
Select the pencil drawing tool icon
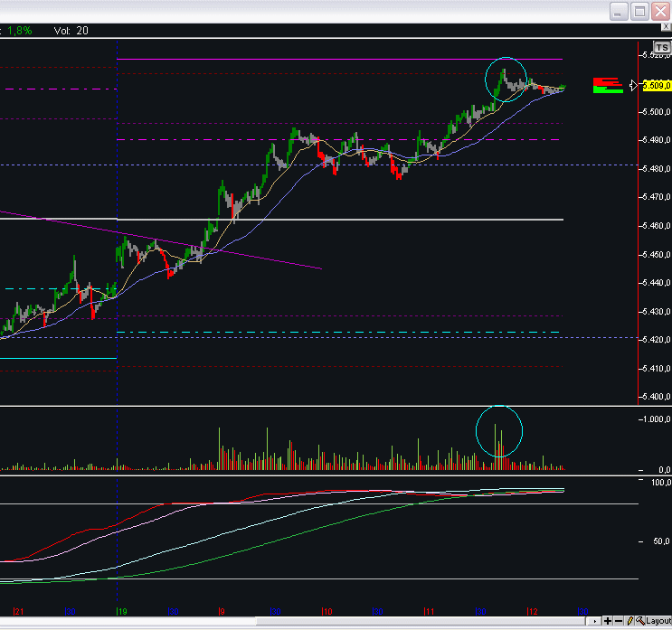tap(629, 621)
